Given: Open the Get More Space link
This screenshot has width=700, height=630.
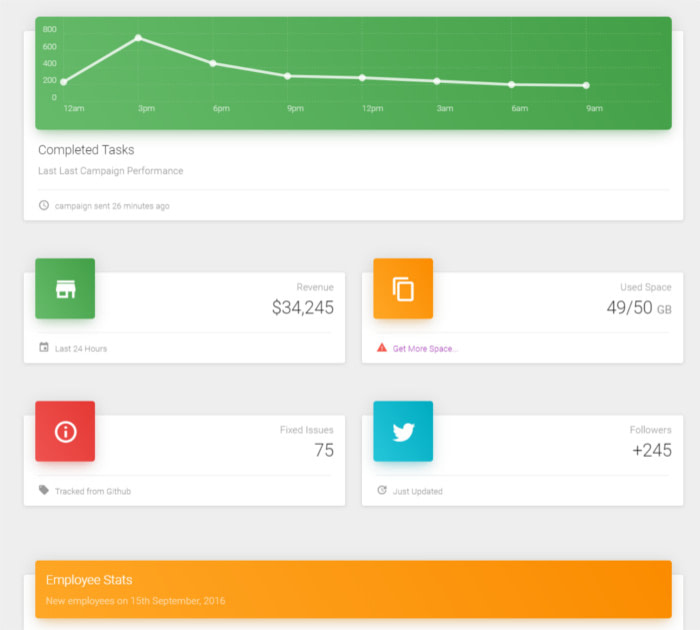Looking at the screenshot, I should pos(425,349).
